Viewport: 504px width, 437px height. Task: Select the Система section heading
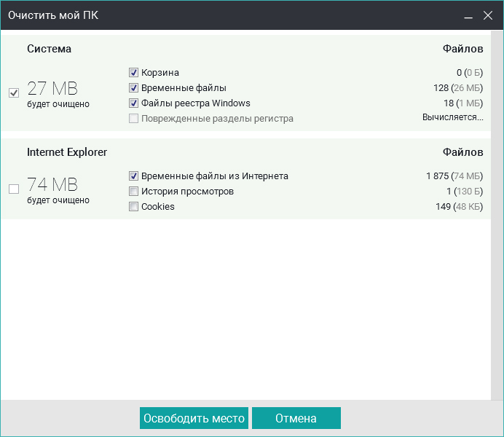[x=50, y=49]
